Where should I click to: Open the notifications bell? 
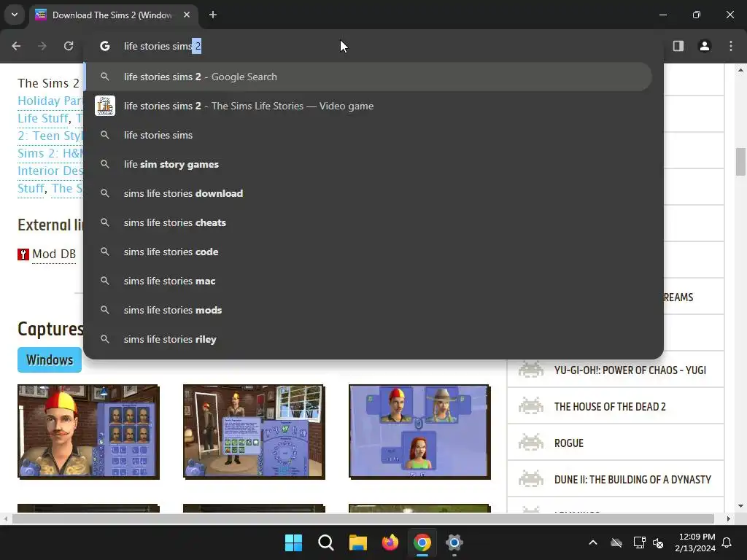[727, 542]
